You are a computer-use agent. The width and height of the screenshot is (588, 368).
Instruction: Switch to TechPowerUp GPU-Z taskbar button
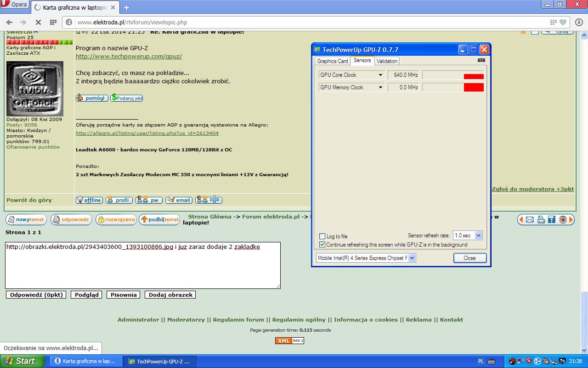(x=160, y=362)
